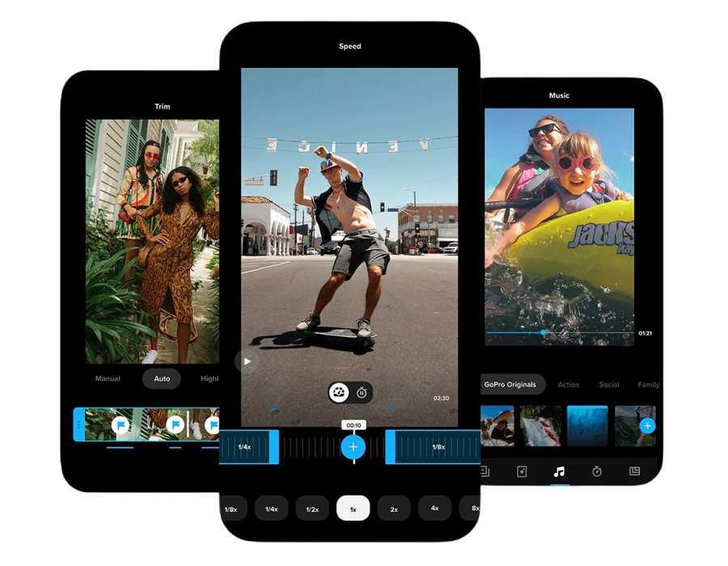Click the music preview progress slider handle
The image size is (728, 566).
coord(544,332)
